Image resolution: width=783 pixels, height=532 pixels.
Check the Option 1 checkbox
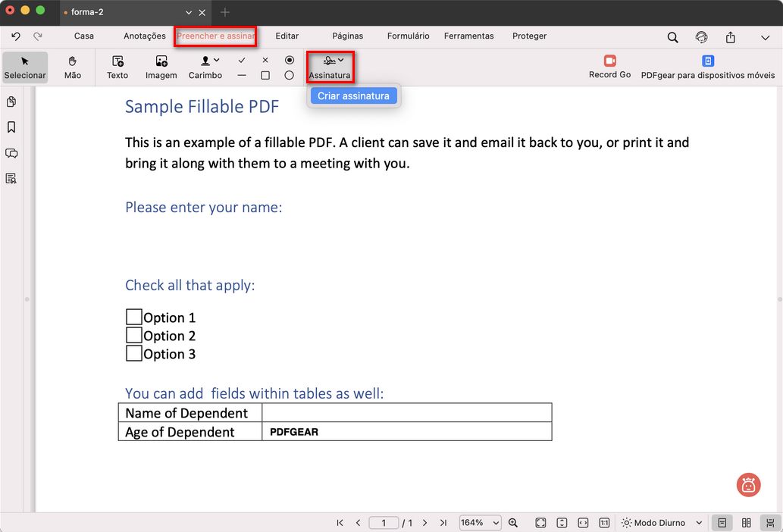click(x=134, y=317)
